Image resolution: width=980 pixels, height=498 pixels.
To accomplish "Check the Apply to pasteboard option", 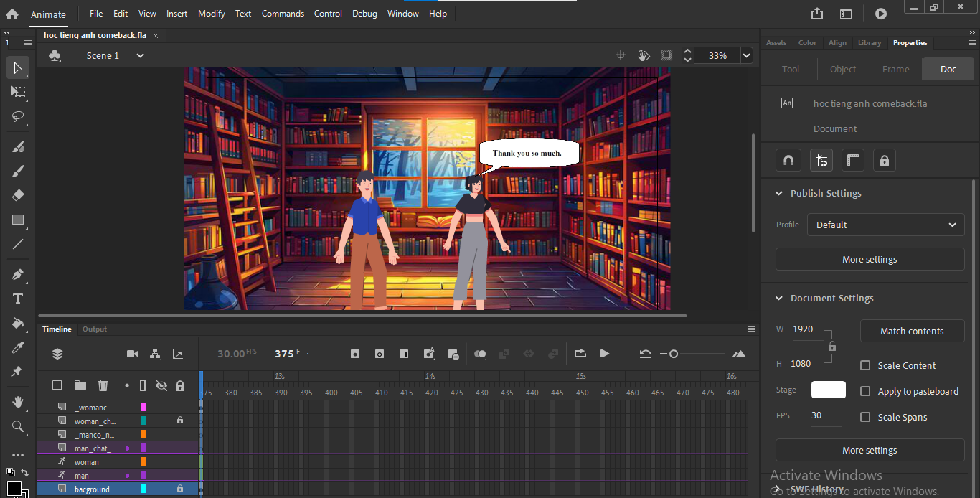I will point(865,391).
